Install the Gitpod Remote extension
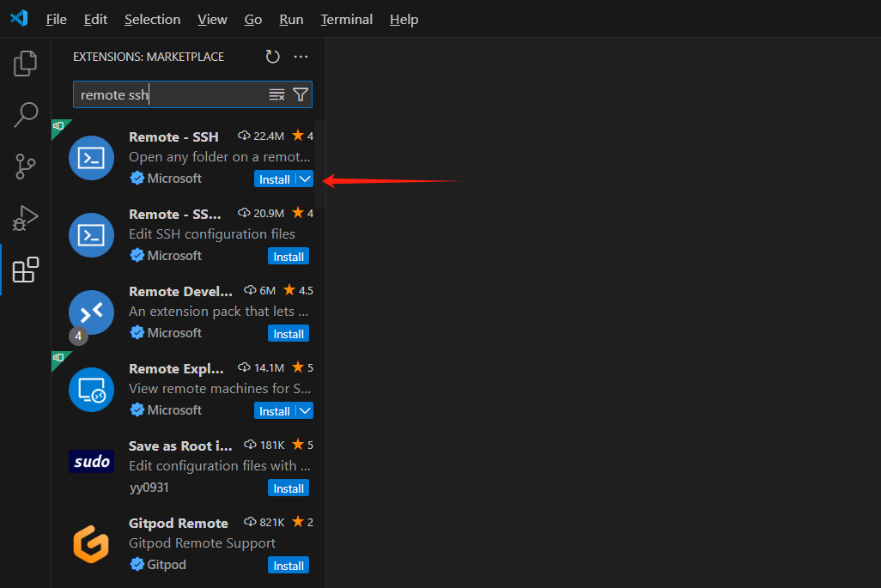Image resolution: width=881 pixels, height=588 pixels. click(288, 565)
